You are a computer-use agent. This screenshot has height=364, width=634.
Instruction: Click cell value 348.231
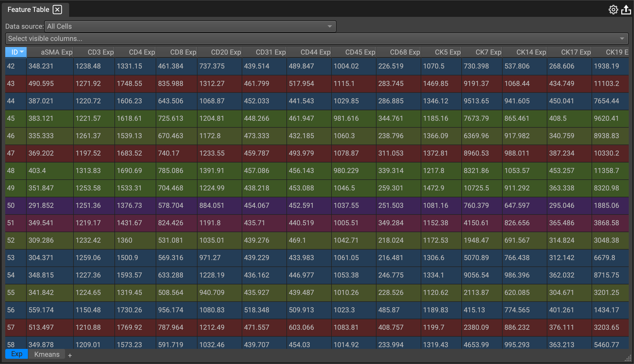click(41, 66)
